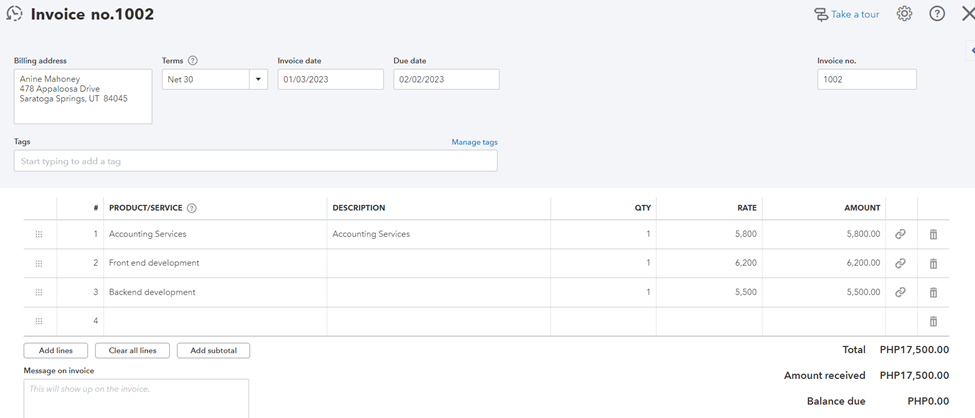975x418 pixels.
Task: Click the Add subtotal button
Action: pos(213,351)
